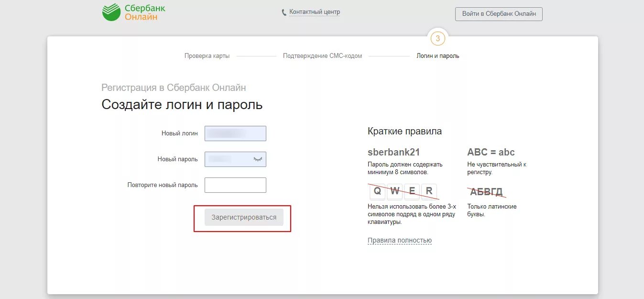Open the Правила полностью link

[400, 240]
